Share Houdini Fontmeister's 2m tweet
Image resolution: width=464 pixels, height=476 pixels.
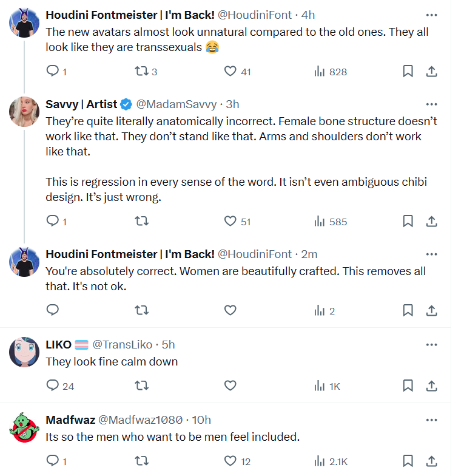[x=432, y=310]
